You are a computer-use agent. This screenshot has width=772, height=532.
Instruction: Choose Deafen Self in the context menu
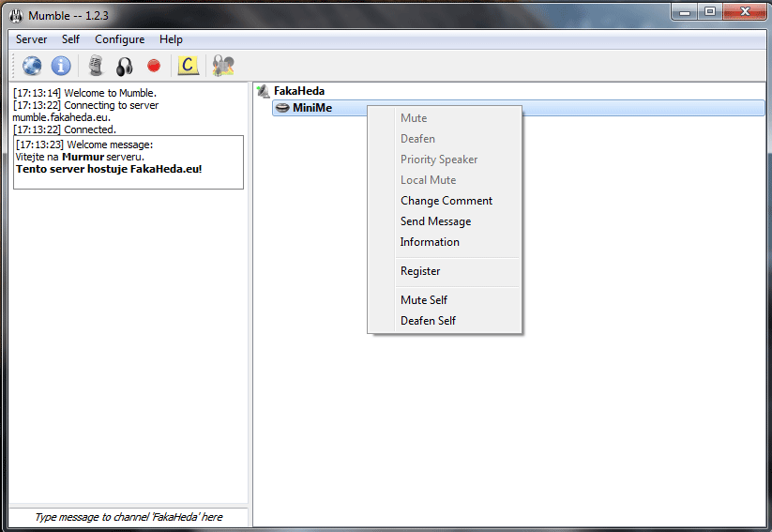[428, 321]
